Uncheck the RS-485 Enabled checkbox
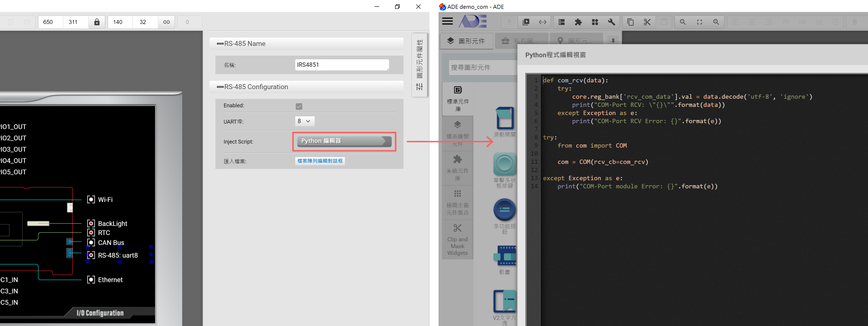The height and width of the screenshot is (326, 868). pos(299,106)
